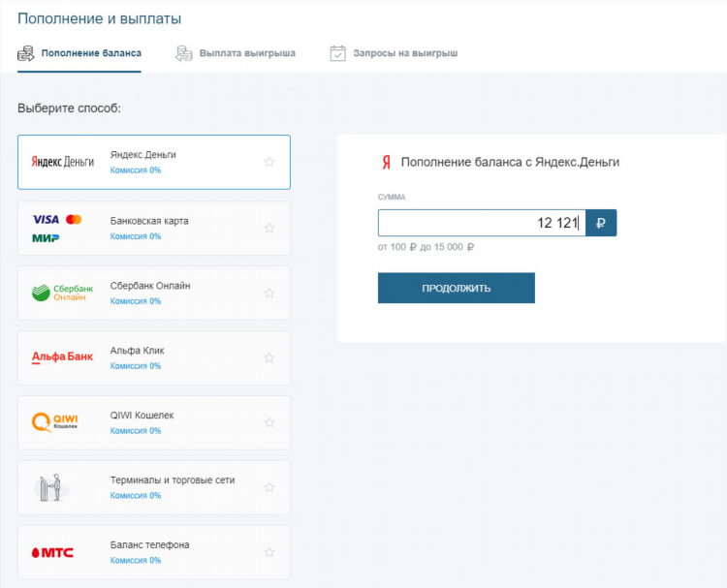Click the Выберите способ label
The height and width of the screenshot is (588, 727).
(69, 108)
